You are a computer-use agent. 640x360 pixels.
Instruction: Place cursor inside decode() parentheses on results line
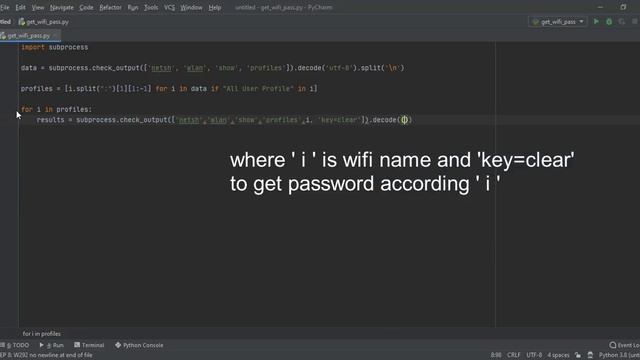[x=404, y=120]
